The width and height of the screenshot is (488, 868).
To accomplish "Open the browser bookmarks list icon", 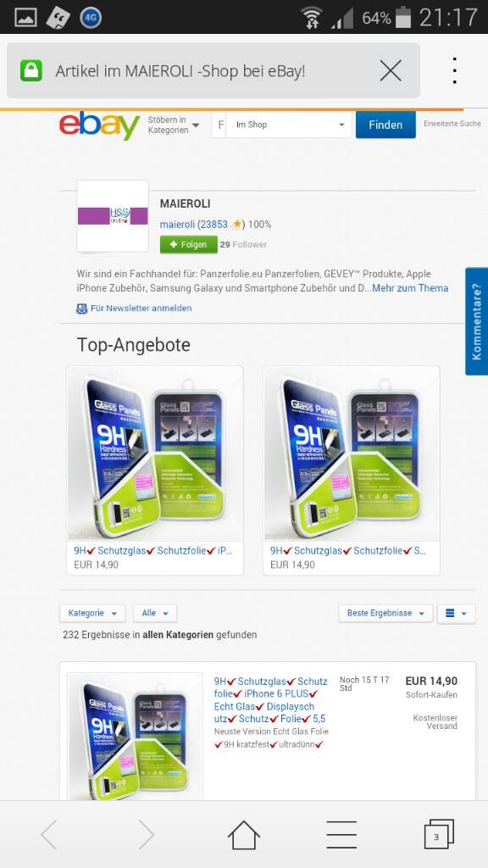I will click(x=341, y=834).
